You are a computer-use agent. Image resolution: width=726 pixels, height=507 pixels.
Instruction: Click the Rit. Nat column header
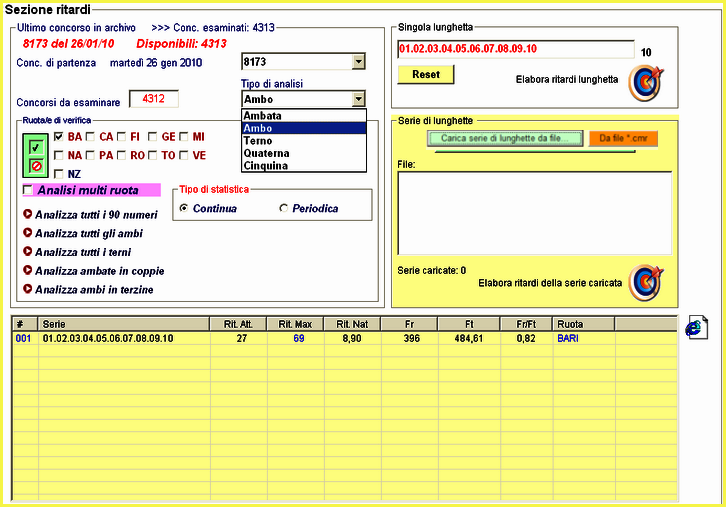pyautogui.click(x=352, y=324)
